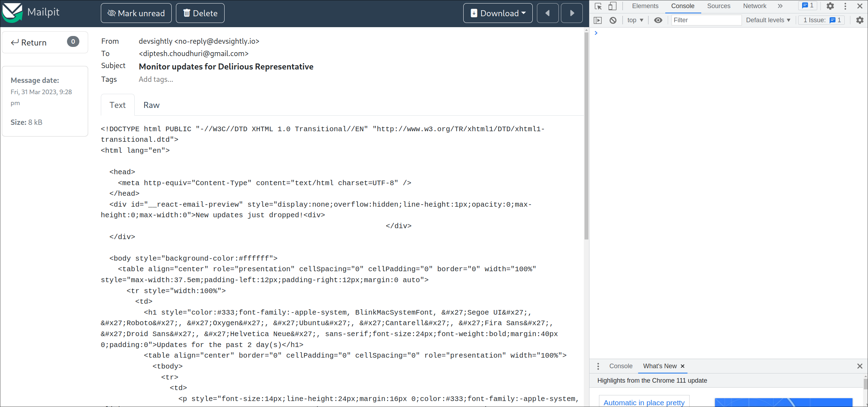Open the top context dropdown
The width and height of the screenshot is (868, 407).
point(635,20)
